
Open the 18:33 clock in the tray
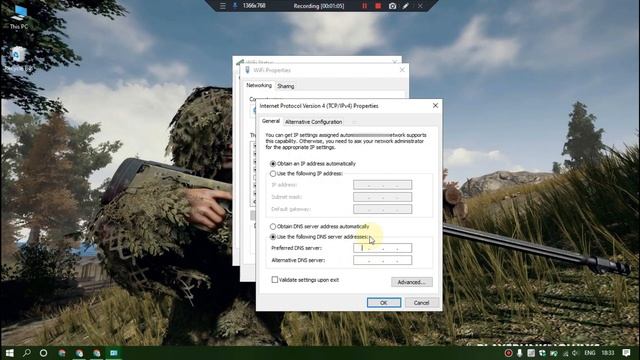(608, 353)
